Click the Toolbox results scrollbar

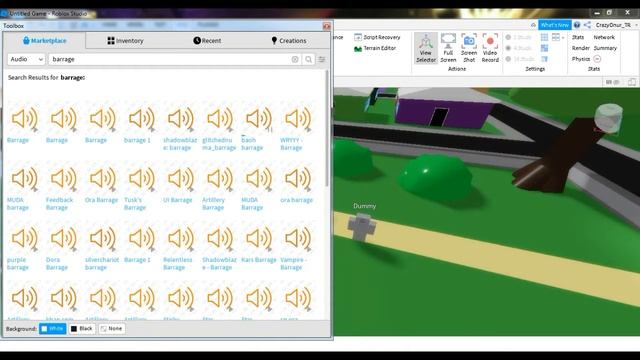327,129
